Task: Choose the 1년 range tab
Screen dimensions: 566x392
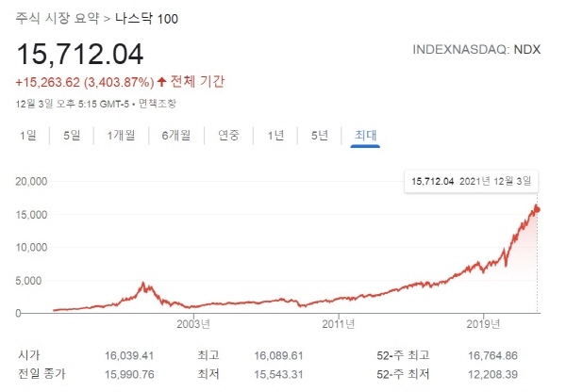Action: coord(275,136)
